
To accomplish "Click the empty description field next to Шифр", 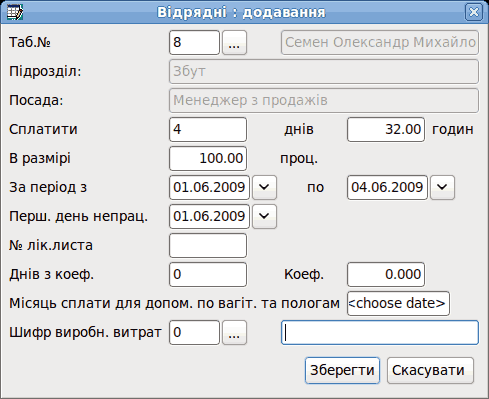I will [x=380, y=332].
